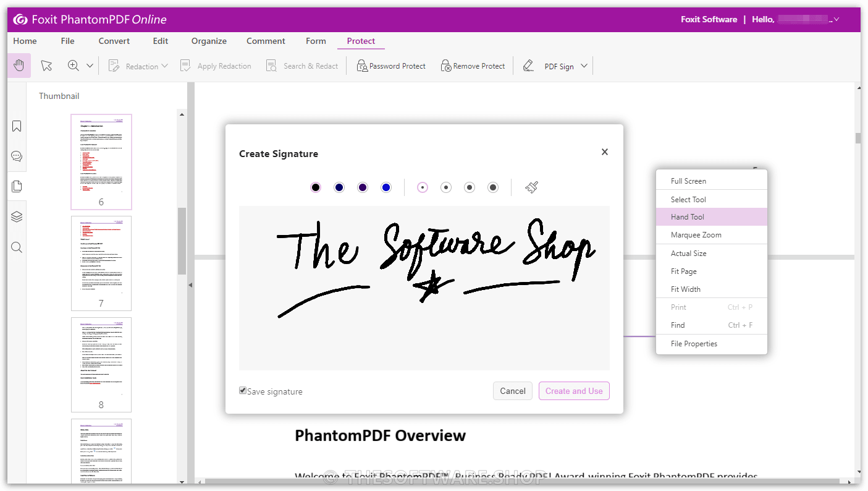This screenshot has height=491, width=868.
Task: Switch to the Convert tab
Action: click(114, 41)
